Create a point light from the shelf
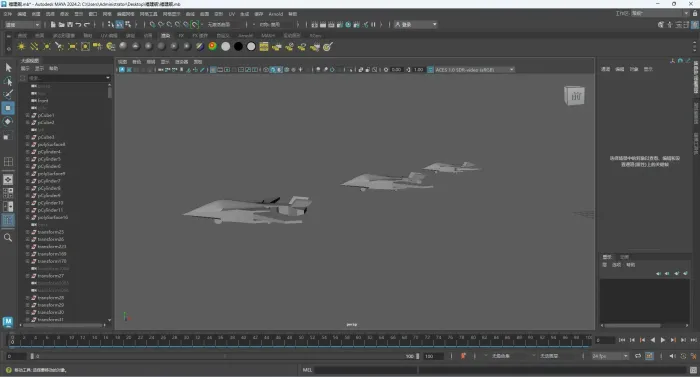This screenshot has height=377, width=700. tap(46, 46)
